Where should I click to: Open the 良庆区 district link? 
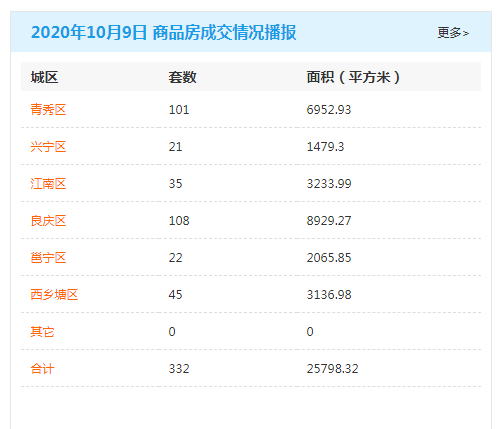click(x=48, y=220)
